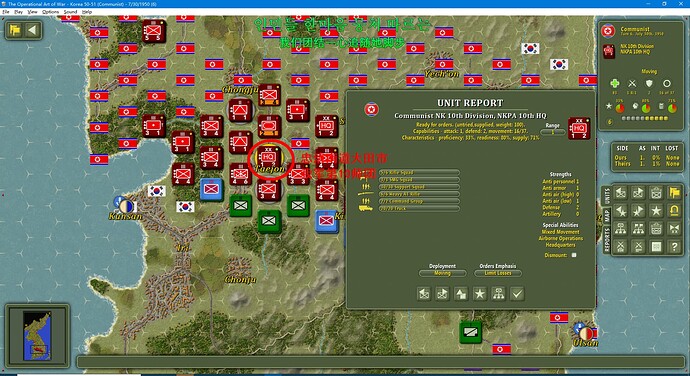
Task: Toggle the Dismount checkbox
Action: click(574, 255)
